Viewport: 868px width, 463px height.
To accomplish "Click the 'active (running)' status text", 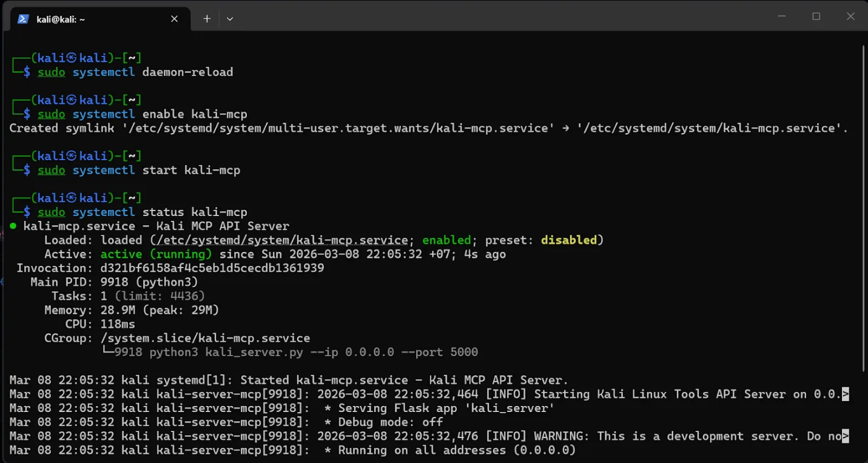I will click(x=156, y=254).
